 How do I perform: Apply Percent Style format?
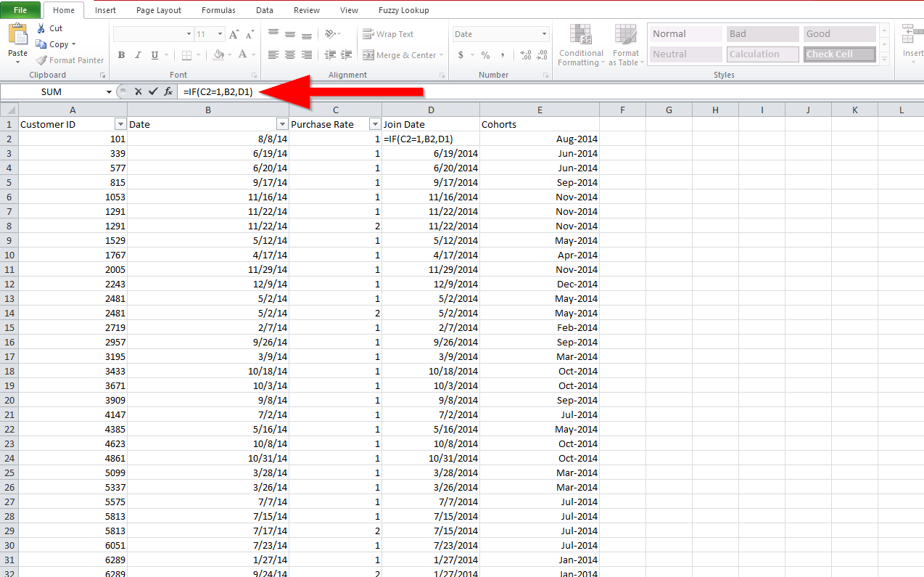(x=485, y=55)
